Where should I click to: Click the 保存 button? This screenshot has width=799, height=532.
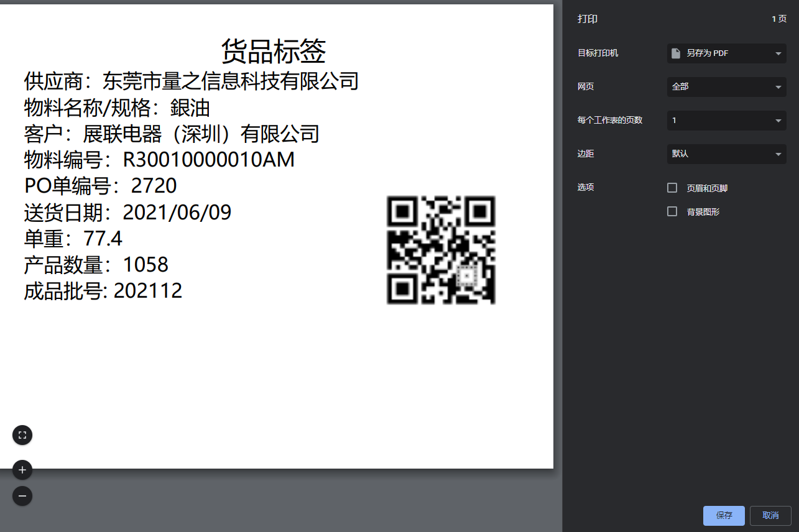point(724,516)
